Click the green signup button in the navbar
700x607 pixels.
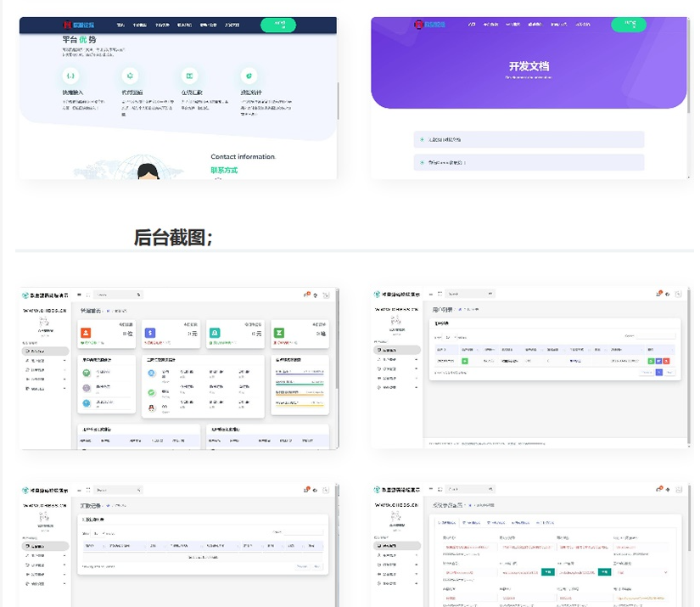point(280,25)
